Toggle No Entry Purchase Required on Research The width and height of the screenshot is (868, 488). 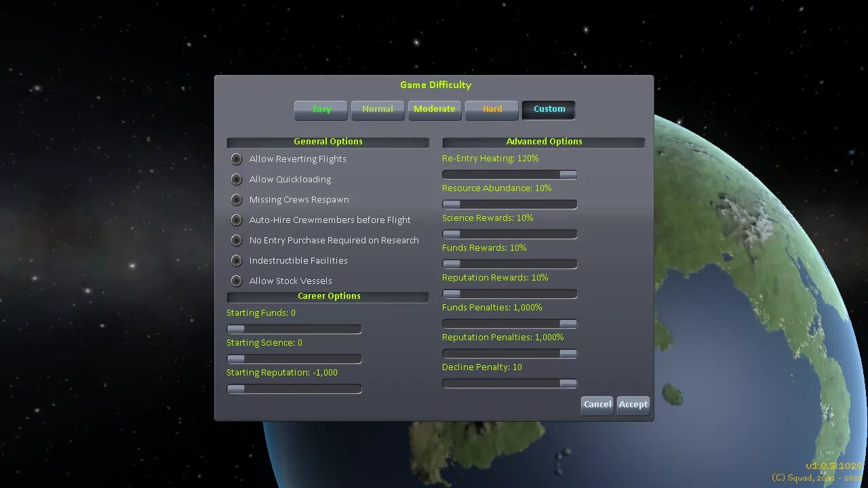[x=236, y=241]
